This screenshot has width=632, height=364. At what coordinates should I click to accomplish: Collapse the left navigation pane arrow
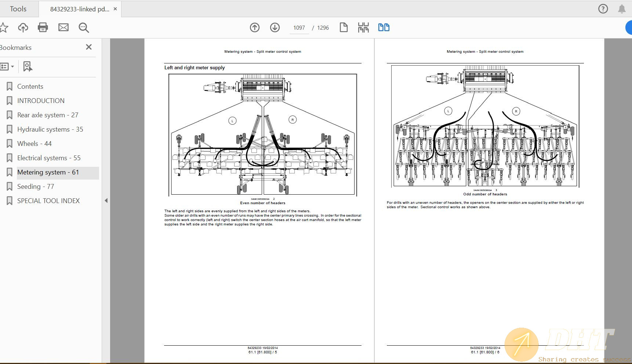[x=106, y=201]
